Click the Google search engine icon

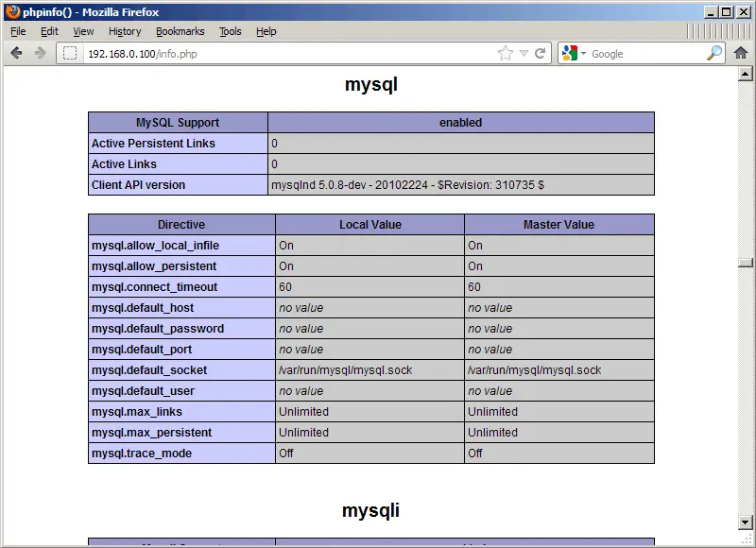point(570,53)
